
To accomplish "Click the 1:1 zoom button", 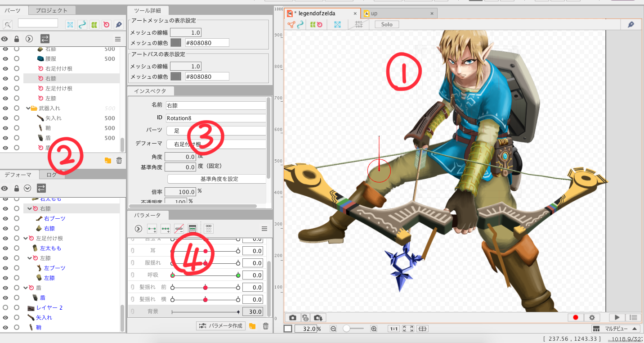I will click(x=394, y=329).
